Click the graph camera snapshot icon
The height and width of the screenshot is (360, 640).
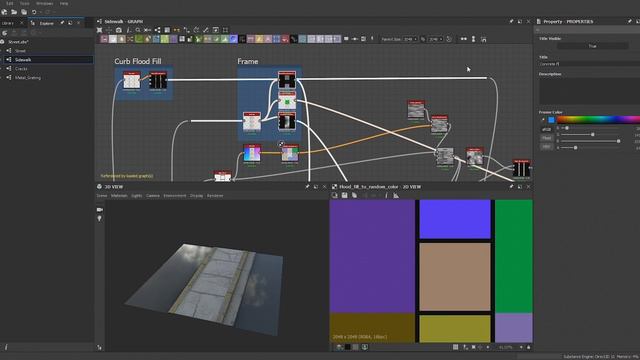(119, 30)
